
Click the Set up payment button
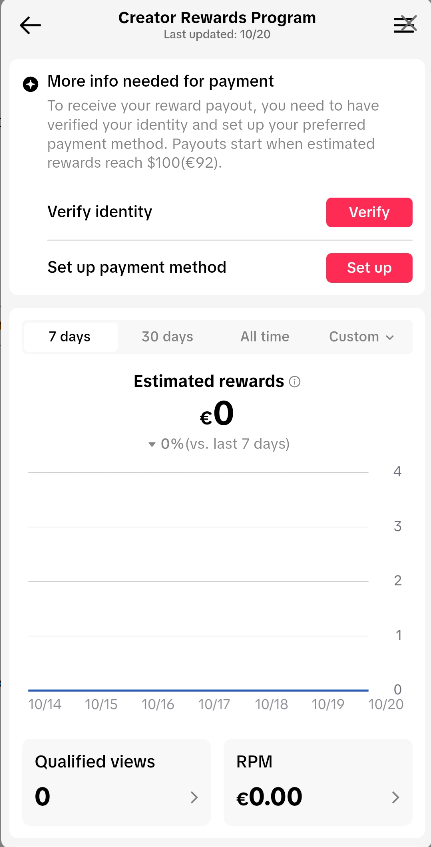pos(369,268)
